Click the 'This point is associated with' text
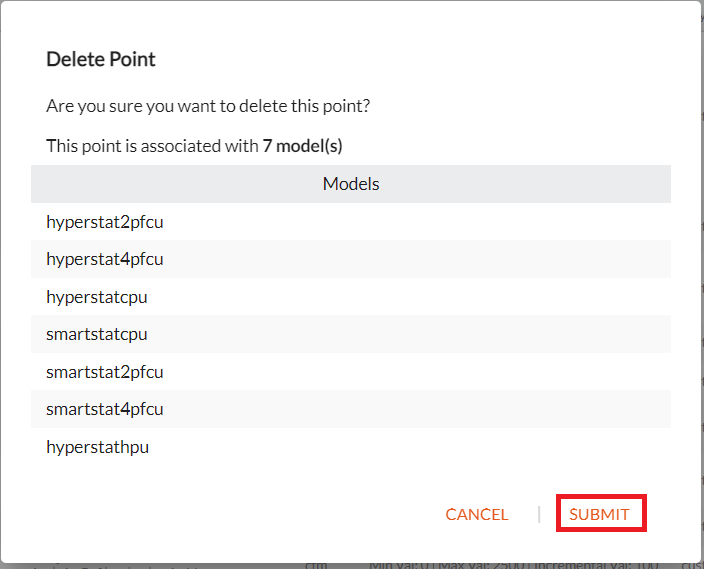The width and height of the screenshot is (708, 575). coord(152,146)
